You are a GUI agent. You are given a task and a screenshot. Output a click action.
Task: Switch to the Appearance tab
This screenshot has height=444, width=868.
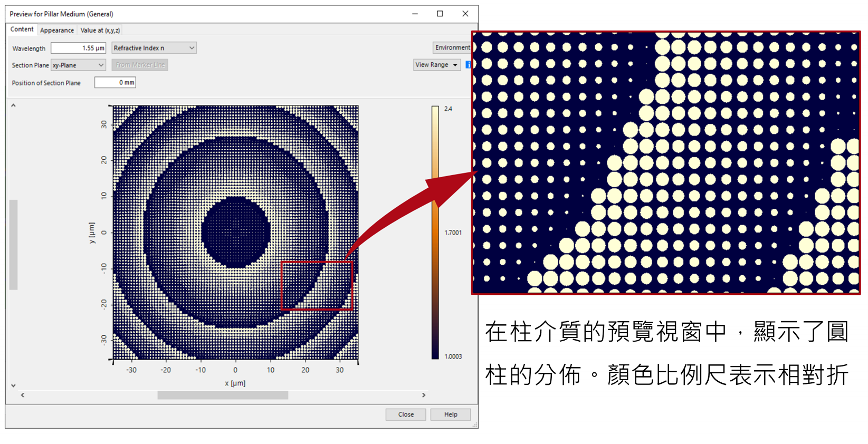tap(57, 31)
